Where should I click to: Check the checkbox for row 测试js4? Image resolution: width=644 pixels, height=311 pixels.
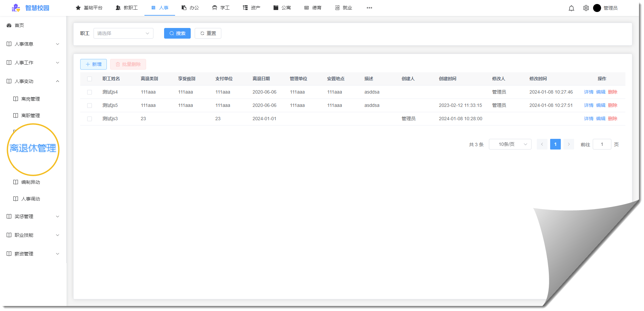coord(89,92)
